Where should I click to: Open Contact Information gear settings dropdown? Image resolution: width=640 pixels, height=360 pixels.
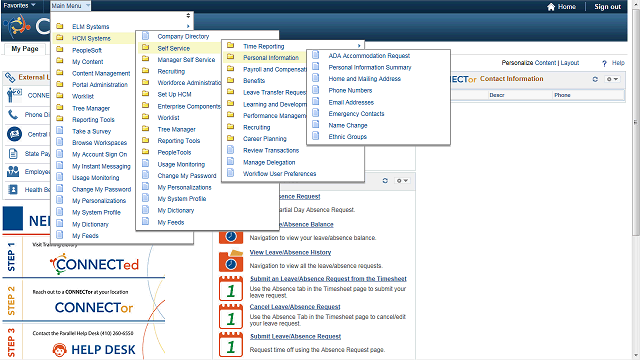tap(612, 79)
